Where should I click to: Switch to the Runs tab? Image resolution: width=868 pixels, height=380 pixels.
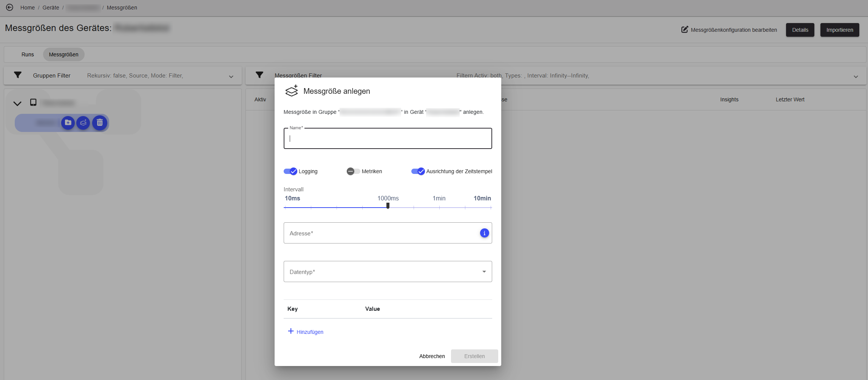click(28, 54)
